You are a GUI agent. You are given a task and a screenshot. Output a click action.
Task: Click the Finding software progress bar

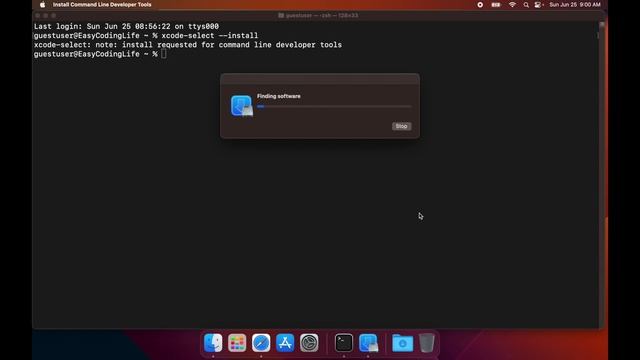tap(334, 107)
